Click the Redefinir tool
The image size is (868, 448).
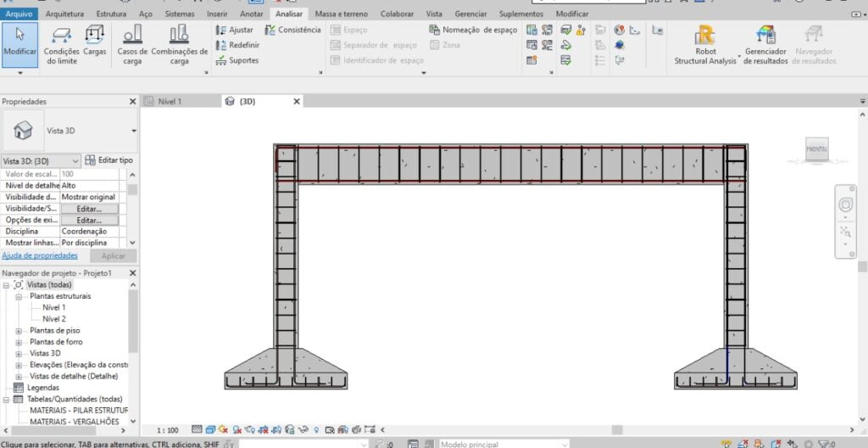[237, 45]
